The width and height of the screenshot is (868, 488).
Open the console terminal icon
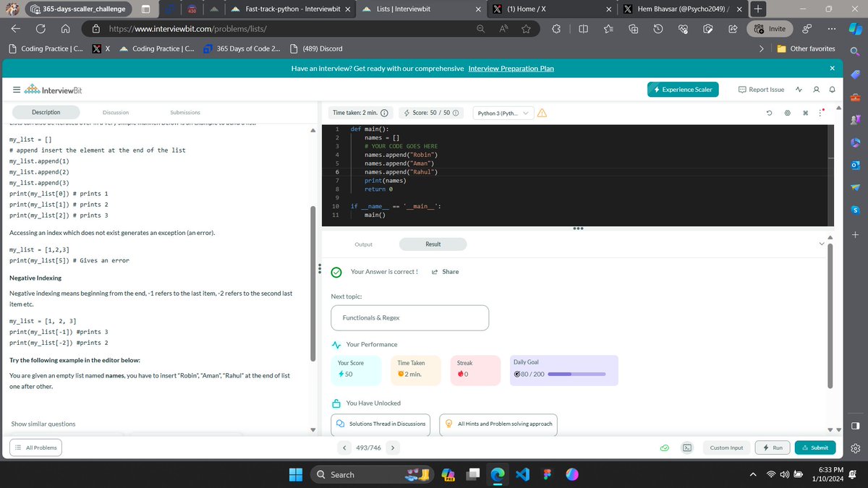tap(688, 448)
